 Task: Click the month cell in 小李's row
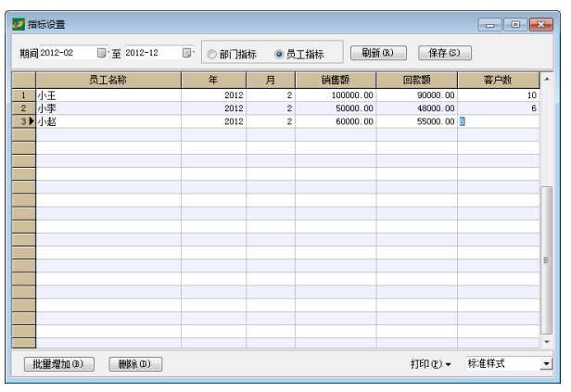(271, 108)
